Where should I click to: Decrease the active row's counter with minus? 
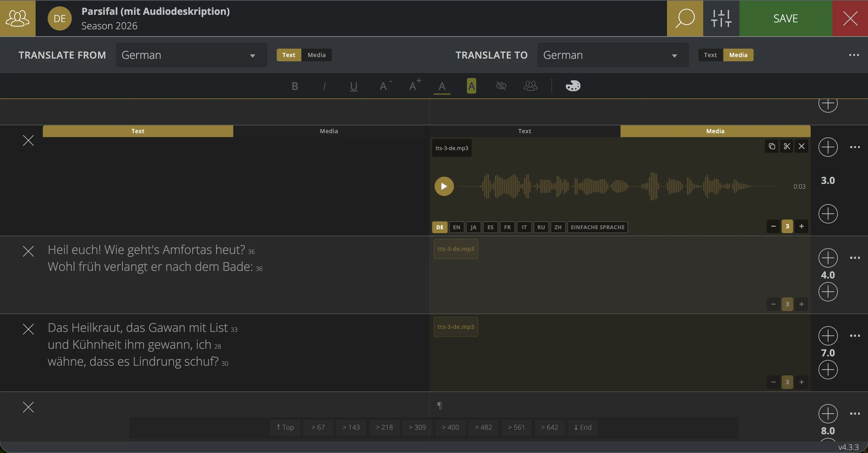point(773,226)
